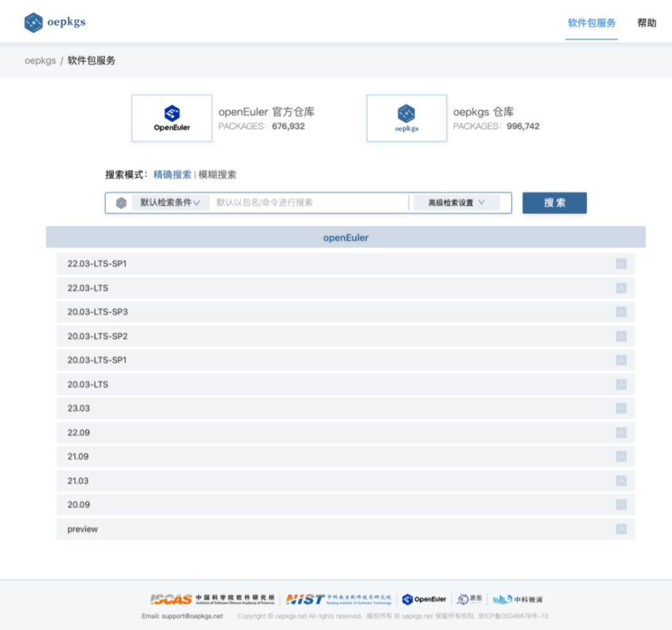Toggle arrow icon on 21.03 row
672x630 pixels.
coord(622,481)
